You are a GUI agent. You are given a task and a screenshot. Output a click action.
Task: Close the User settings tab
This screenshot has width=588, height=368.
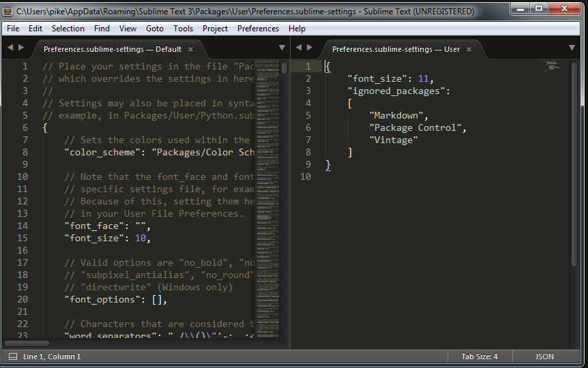[x=469, y=50]
